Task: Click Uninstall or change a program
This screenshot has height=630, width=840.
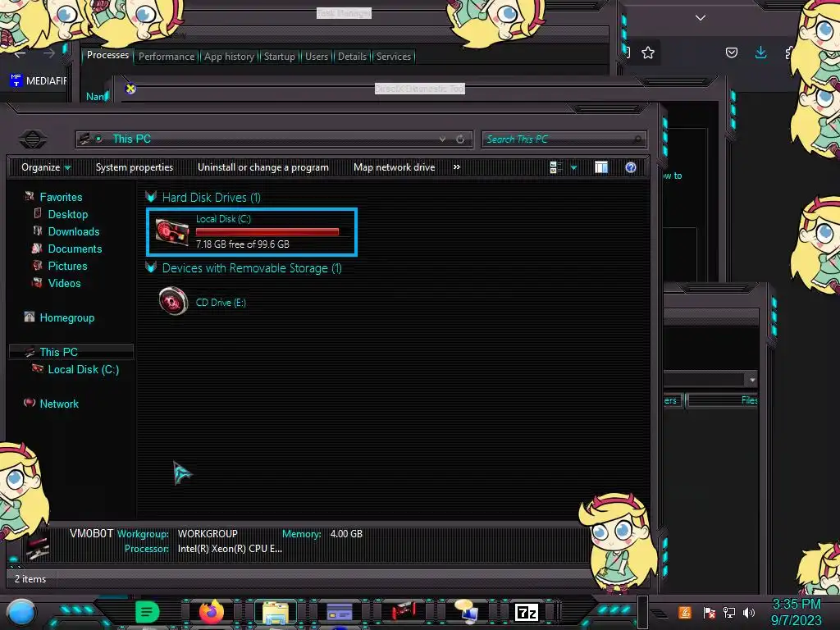Action: [263, 167]
